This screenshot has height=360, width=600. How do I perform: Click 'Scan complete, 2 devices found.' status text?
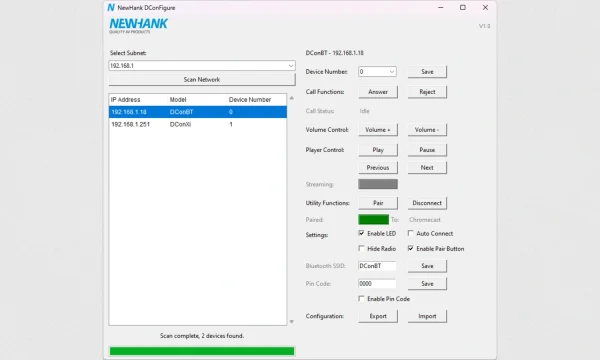click(202, 336)
